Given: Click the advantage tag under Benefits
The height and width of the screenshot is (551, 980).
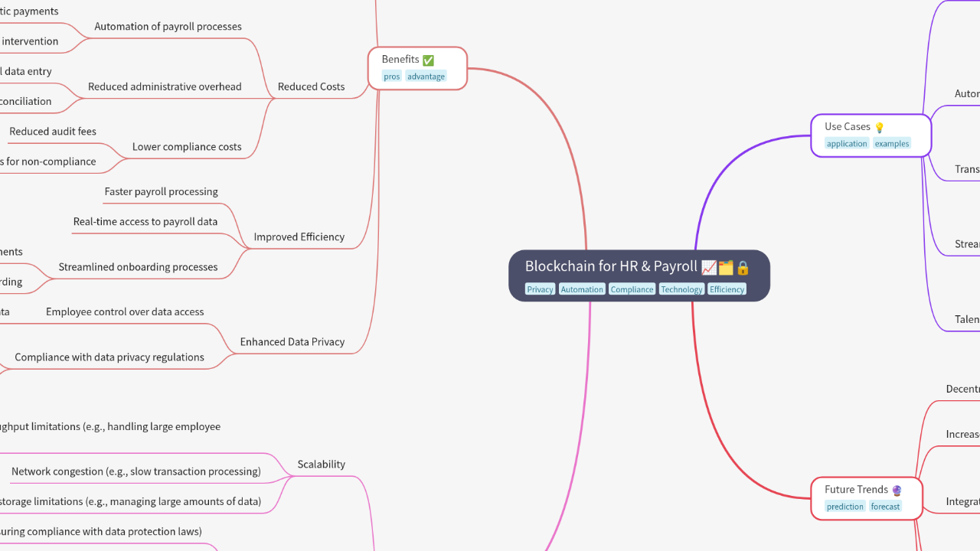Looking at the screenshot, I should click(426, 77).
